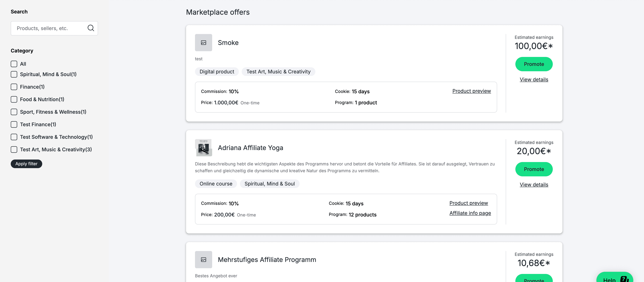Click the Smoke placeholder image icon
Viewport: 644px width, 282px height.
click(x=204, y=43)
